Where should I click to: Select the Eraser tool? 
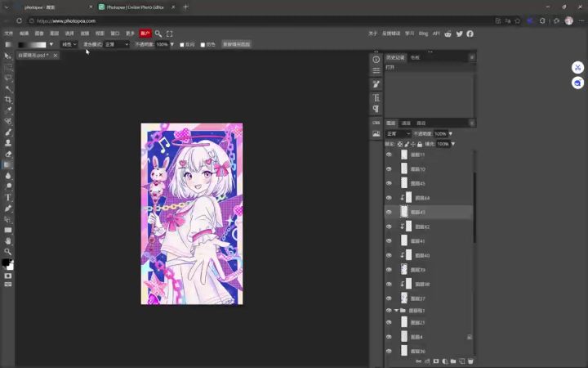click(x=7, y=154)
